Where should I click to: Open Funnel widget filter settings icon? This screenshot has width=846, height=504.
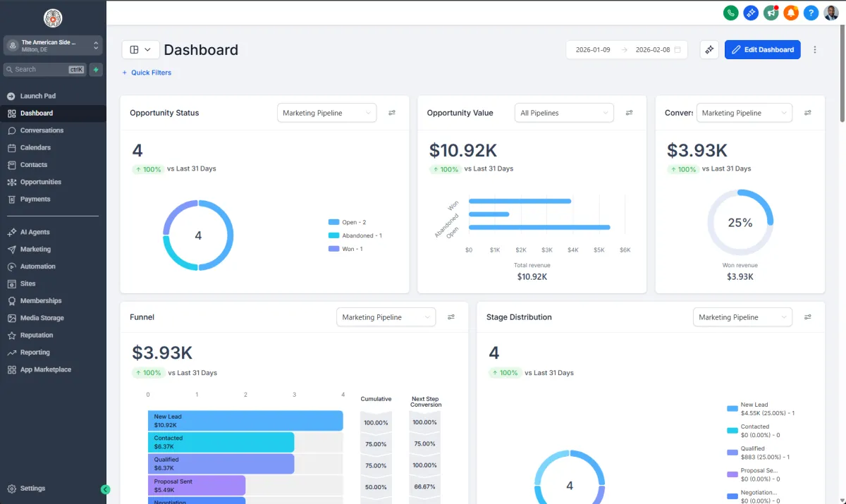[x=451, y=317]
